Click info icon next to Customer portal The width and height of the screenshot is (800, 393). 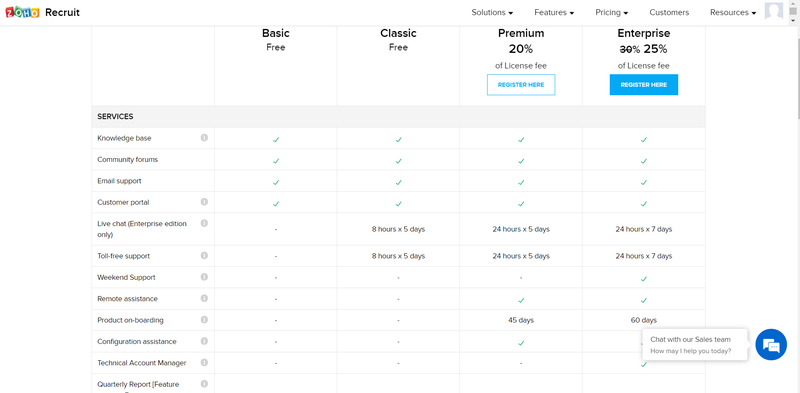[204, 202]
